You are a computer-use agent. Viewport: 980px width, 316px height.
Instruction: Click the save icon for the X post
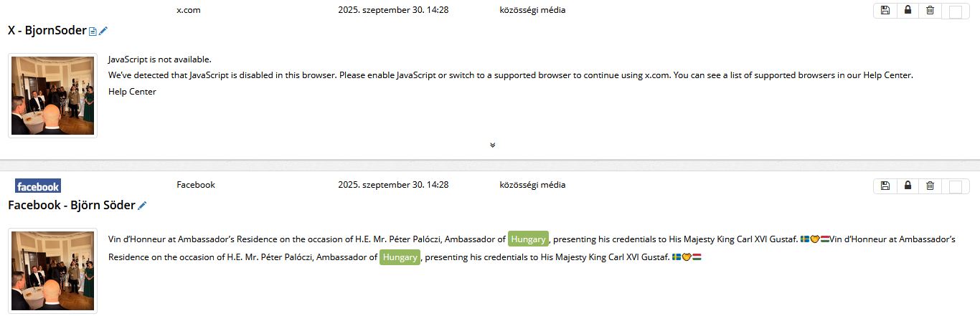[885, 10]
